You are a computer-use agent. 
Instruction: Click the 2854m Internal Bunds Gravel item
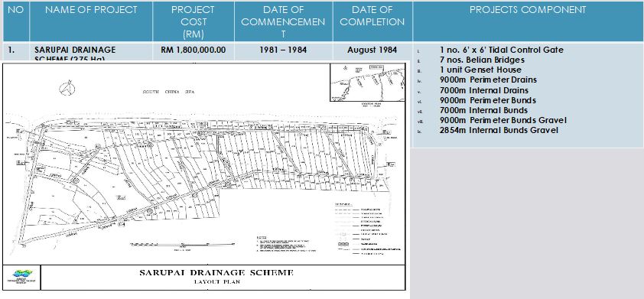tap(499, 130)
